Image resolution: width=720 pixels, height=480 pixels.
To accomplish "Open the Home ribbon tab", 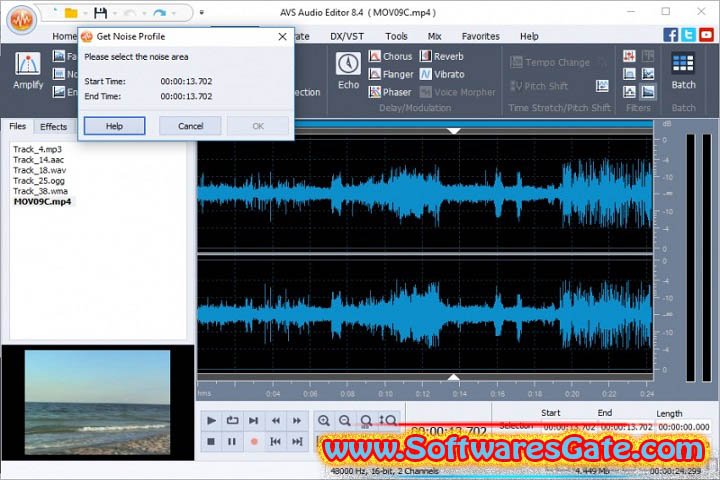I will pos(64,36).
